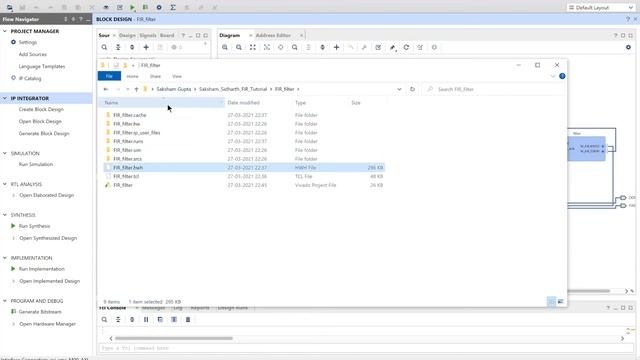640x360 pixels.
Task: Collapse the IMPLEMENTATION section
Action: pyautogui.click(x=5, y=258)
